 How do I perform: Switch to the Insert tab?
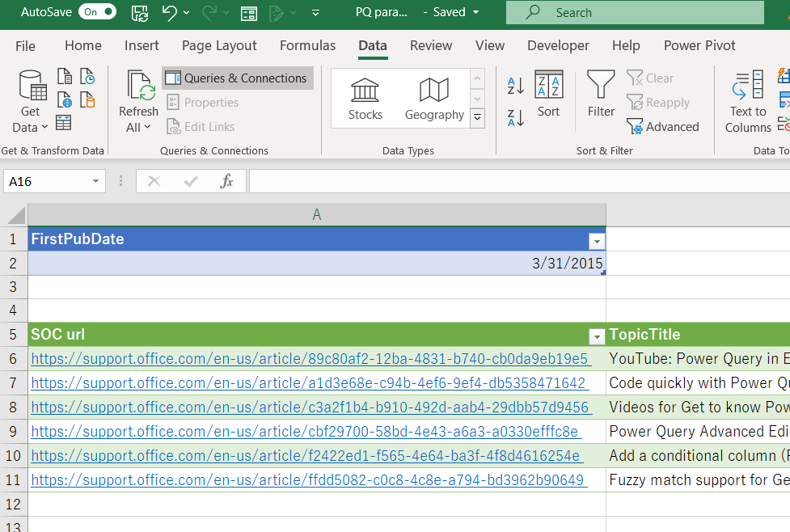pyautogui.click(x=142, y=45)
